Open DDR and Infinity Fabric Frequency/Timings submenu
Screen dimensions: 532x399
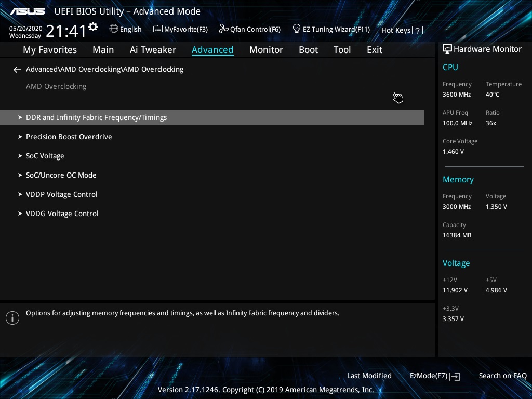pyautogui.click(x=212, y=117)
